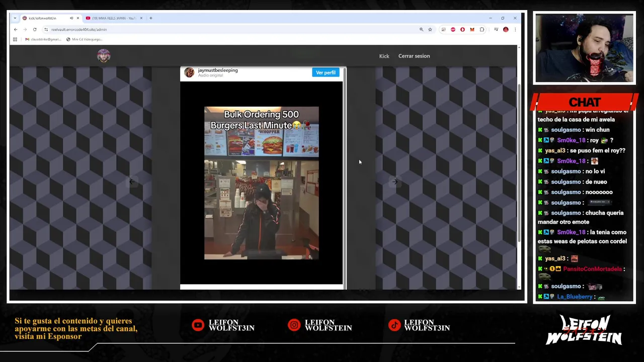The width and height of the screenshot is (644, 362).
Task: Click the streamer webcam feed
Action: [584, 48]
